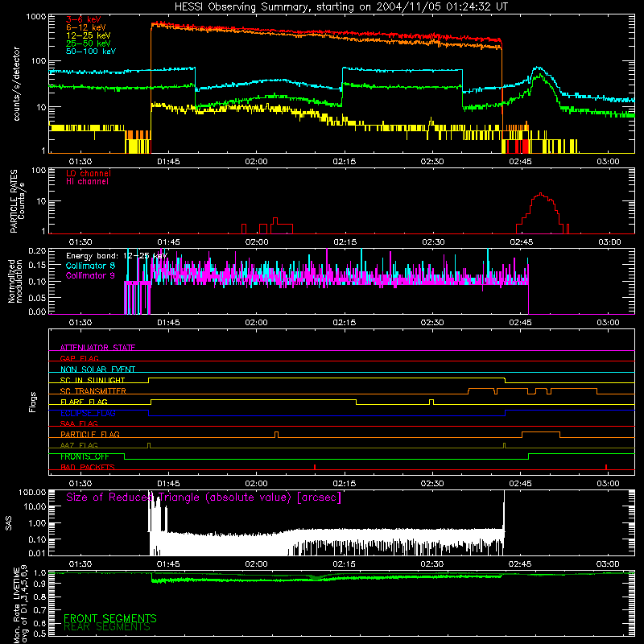This screenshot has height=644, width=644.
Task: Select the REAR SEGMENTS legend label
Action: (107, 627)
